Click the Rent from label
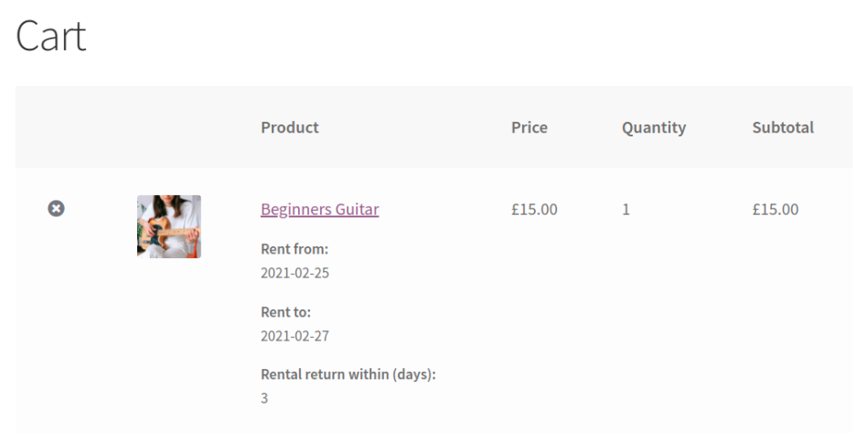 pos(295,249)
